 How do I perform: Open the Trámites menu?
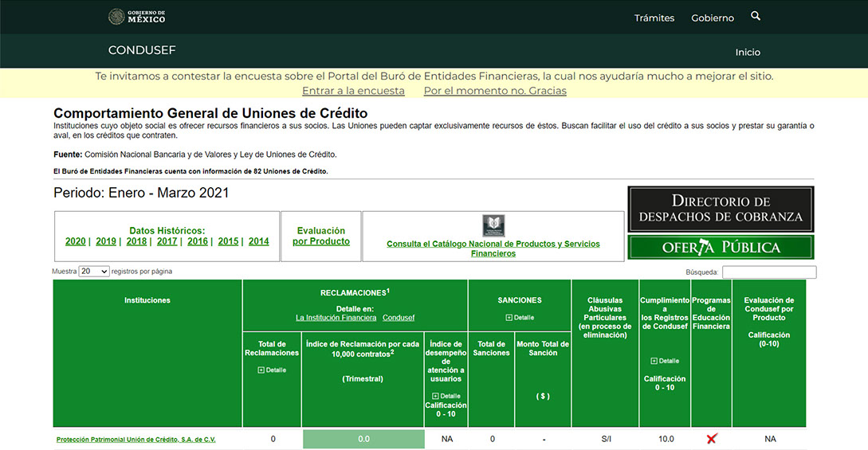654,18
